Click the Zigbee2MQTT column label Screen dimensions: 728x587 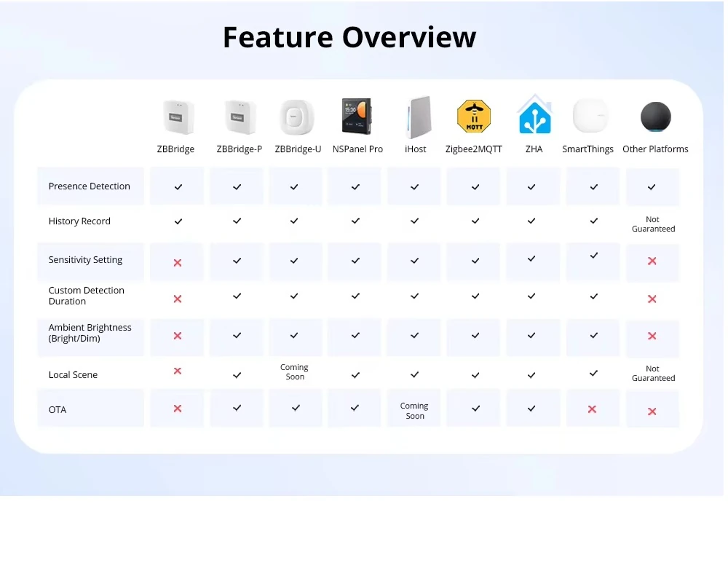(474, 149)
